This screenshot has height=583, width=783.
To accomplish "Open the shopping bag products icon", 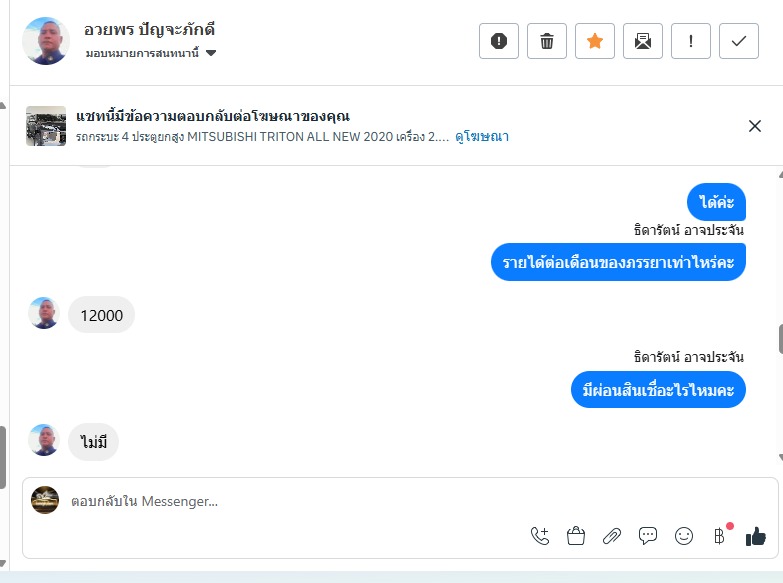I will tap(576, 536).
